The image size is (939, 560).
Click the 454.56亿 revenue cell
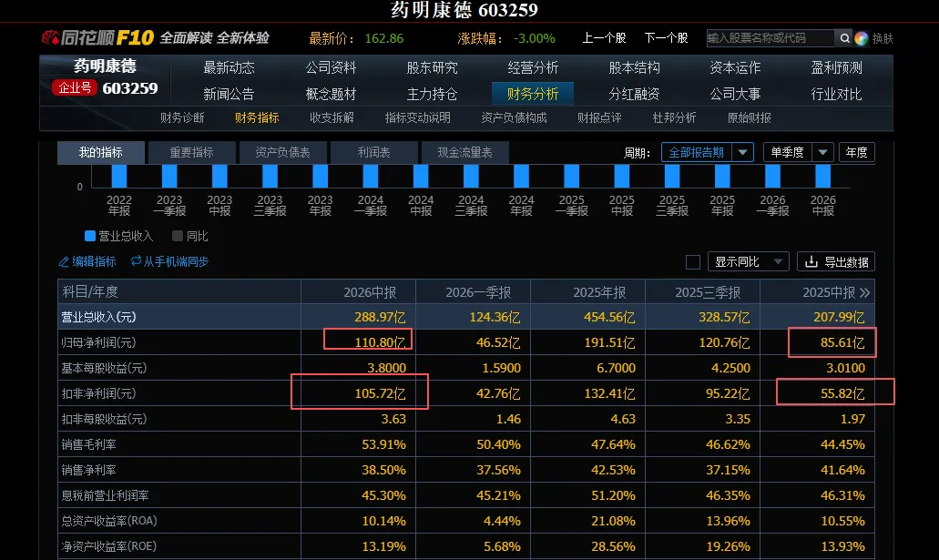[609, 317]
